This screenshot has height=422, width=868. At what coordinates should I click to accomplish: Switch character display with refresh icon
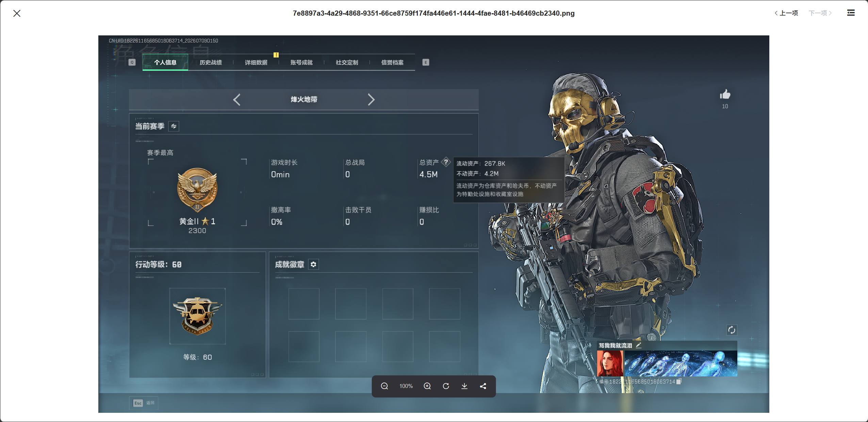pyautogui.click(x=732, y=330)
